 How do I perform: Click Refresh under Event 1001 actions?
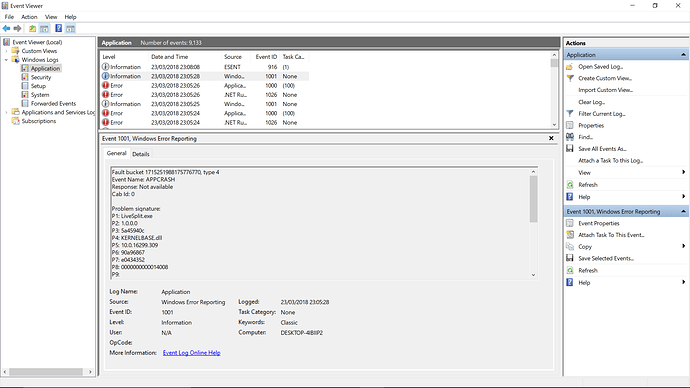[587, 271]
